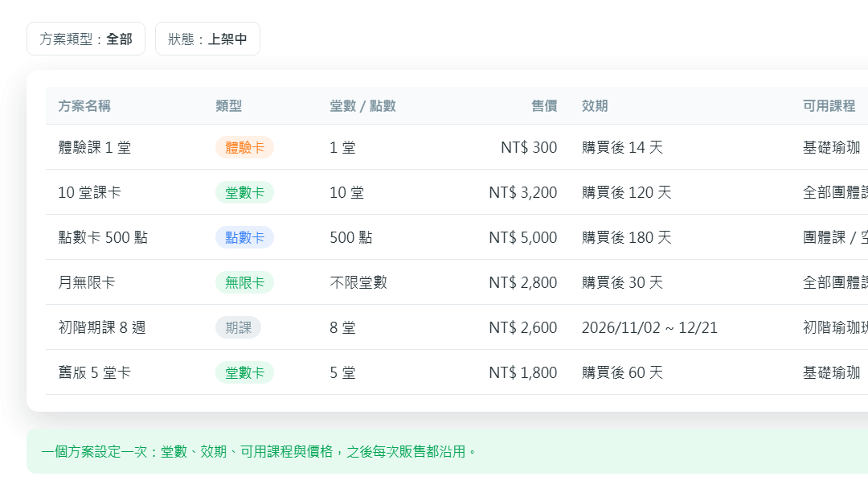This screenshot has width=868, height=497.
Task: Select the 月無限卡 plan name
Action: pyautogui.click(x=87, y=282)
